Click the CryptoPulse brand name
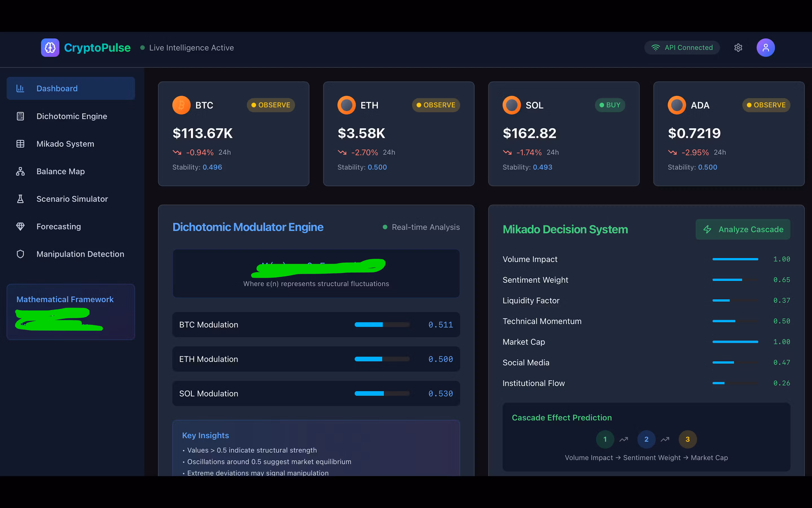The height and width of the screenshot is (508, 812). [x=97, y=48]
